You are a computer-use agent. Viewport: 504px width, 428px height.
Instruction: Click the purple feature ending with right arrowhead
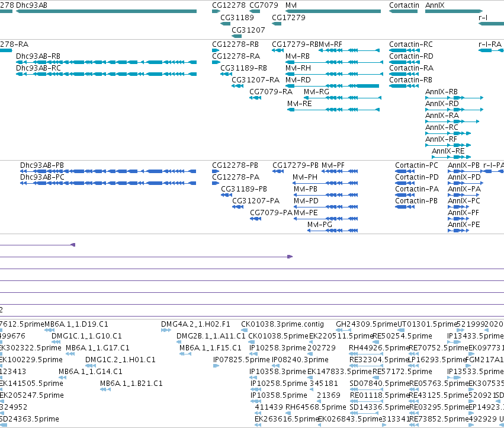coord(146,257)
